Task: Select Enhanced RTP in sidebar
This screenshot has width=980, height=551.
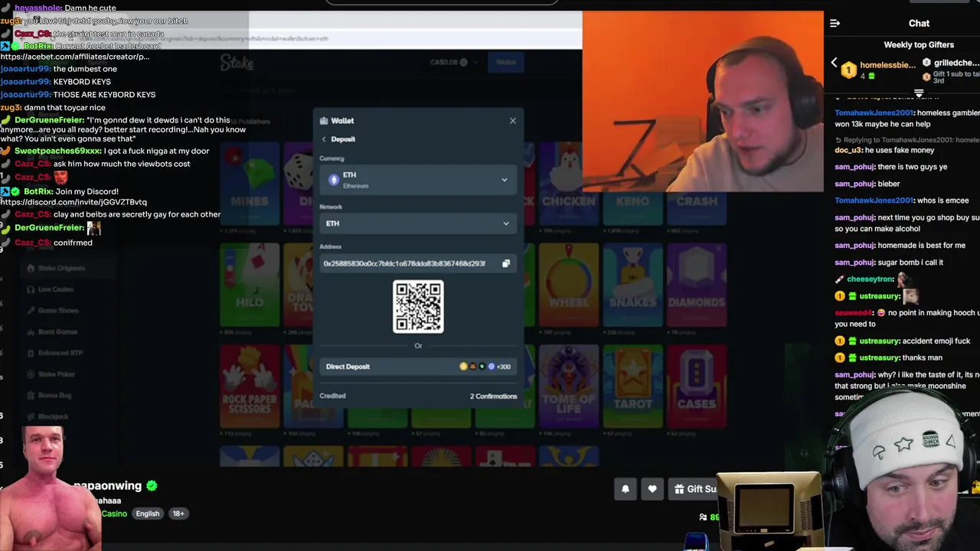Action: [60, 353]
